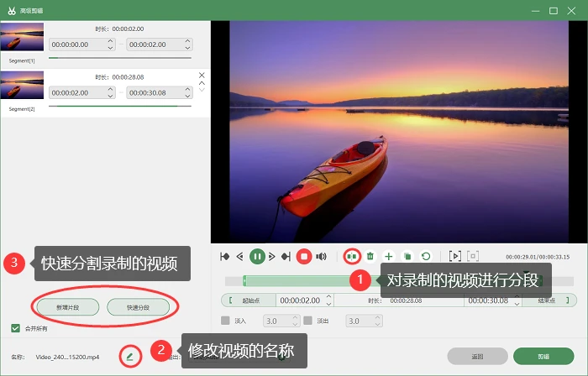Jump to the start of the video
This screenshot has height=376, width=588.
coord(225,257)
